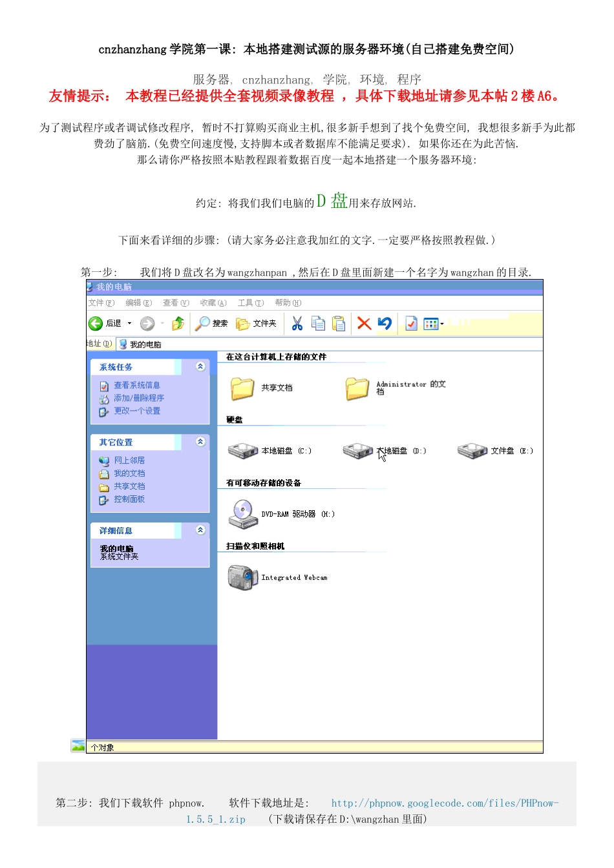Click the red Delete X toolbar icon

[x=364, y=323]
